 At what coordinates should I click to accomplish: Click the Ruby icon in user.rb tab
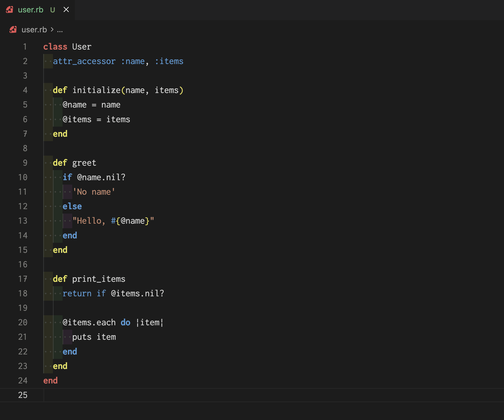tap(10, 10)
